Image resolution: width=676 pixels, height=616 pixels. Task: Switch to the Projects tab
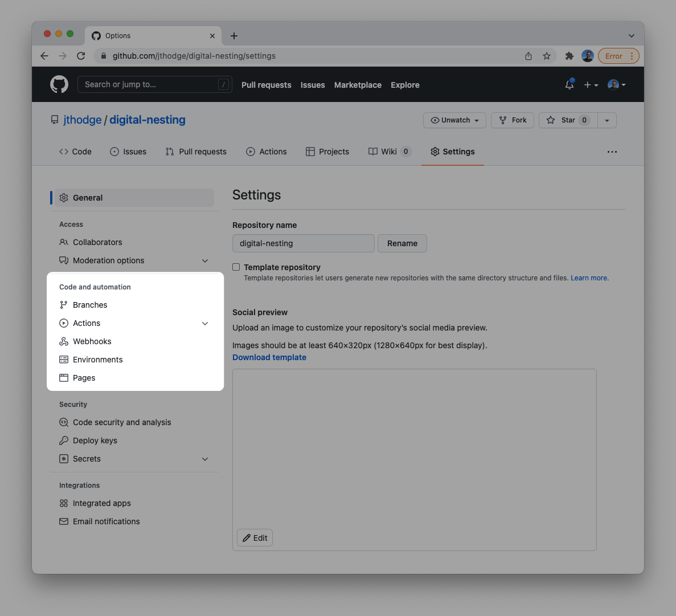coord(327,152)
